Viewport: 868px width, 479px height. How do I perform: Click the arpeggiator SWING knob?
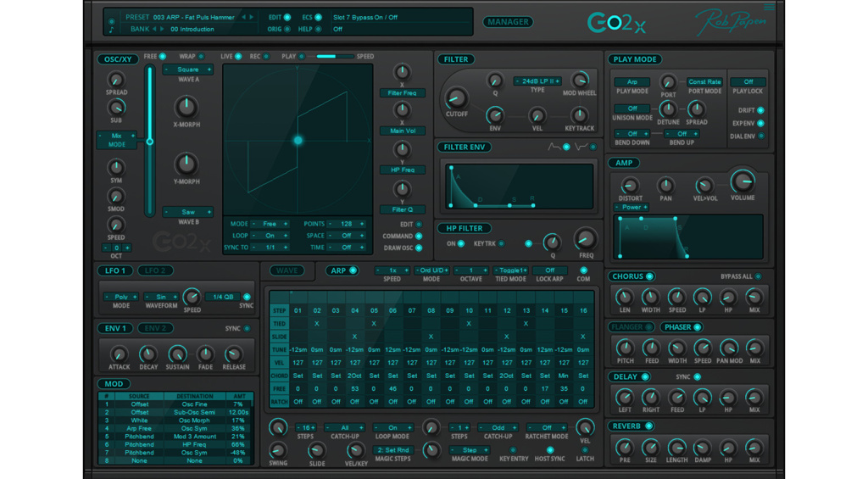(x=278, y=450)
